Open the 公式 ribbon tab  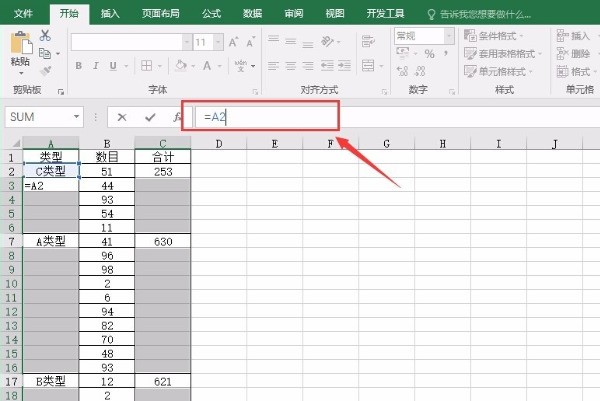click(211, 14)
